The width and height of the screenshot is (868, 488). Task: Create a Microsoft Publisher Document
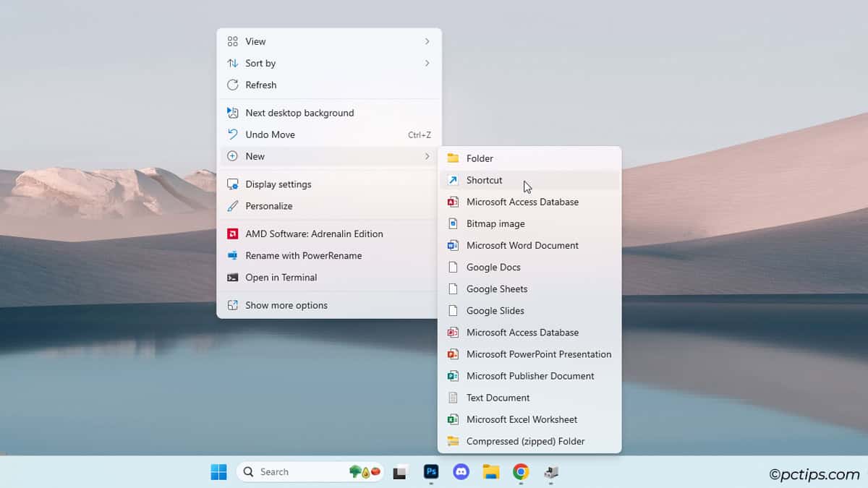click(529, 376)
